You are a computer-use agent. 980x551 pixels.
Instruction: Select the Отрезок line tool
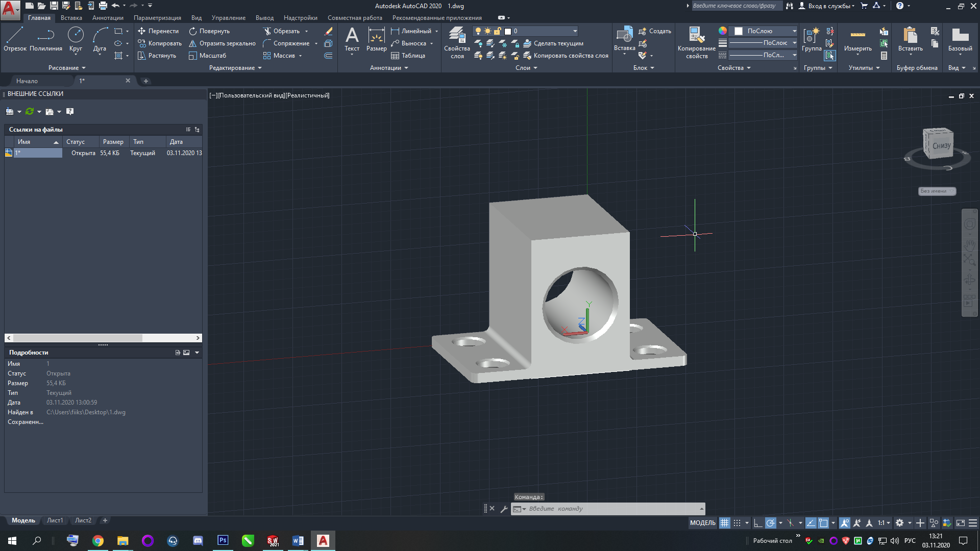[x=15, y=39]
